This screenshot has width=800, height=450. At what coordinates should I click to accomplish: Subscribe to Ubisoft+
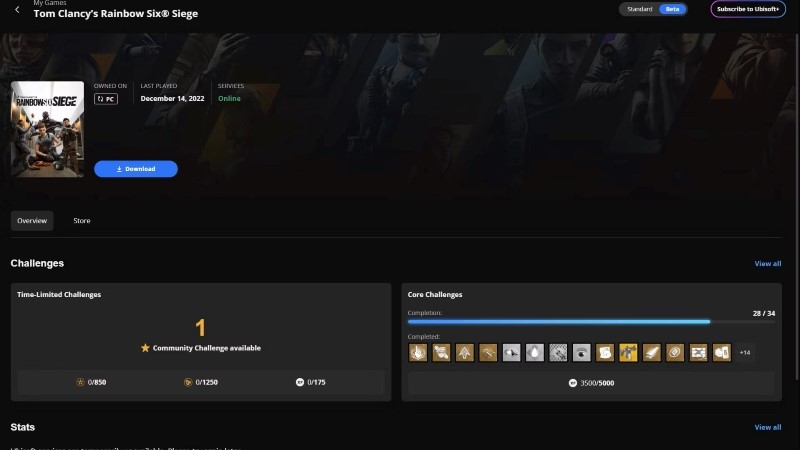[x=748, y=9]
